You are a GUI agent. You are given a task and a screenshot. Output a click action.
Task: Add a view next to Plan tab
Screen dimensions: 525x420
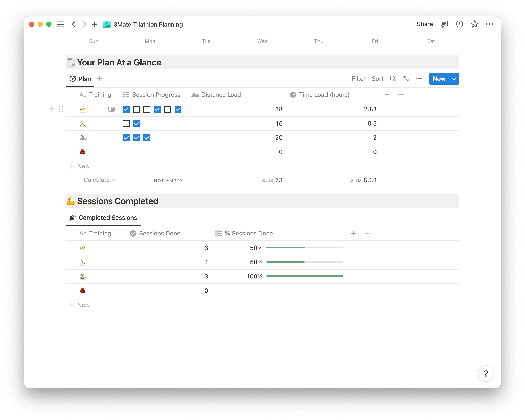(x=100, y=79)
